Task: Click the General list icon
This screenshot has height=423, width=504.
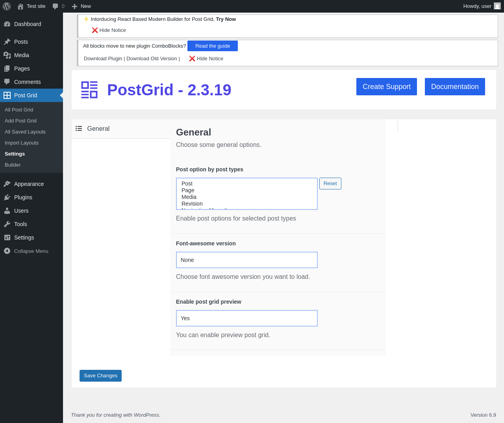Action: coord(79,128)
